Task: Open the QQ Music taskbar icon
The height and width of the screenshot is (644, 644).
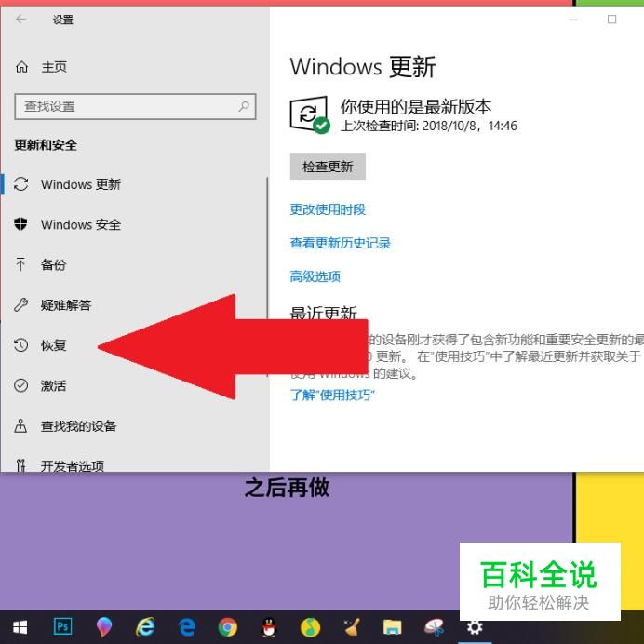Action: (310, 627)
